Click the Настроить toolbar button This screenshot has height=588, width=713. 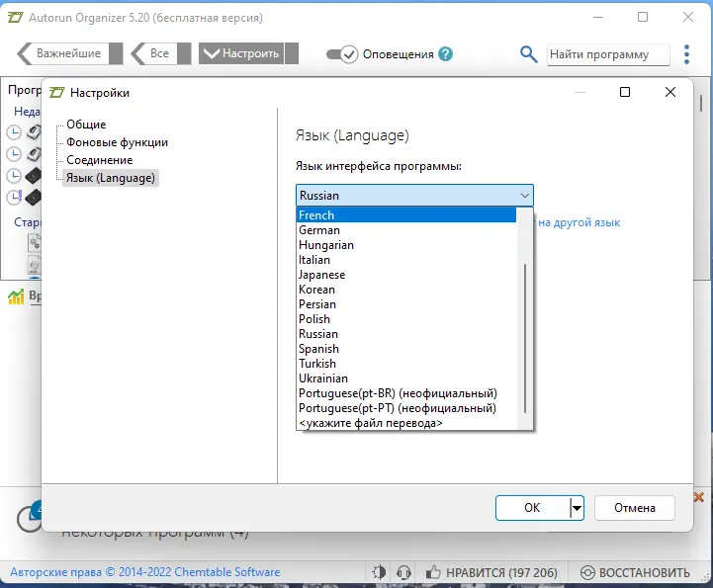(x=248, y=53)
